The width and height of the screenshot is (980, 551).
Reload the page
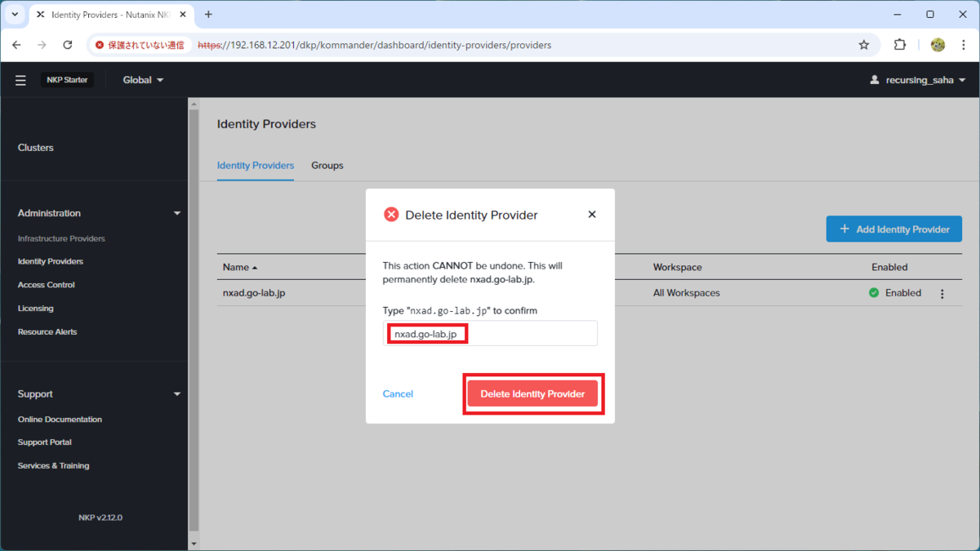tap(68, 45)
